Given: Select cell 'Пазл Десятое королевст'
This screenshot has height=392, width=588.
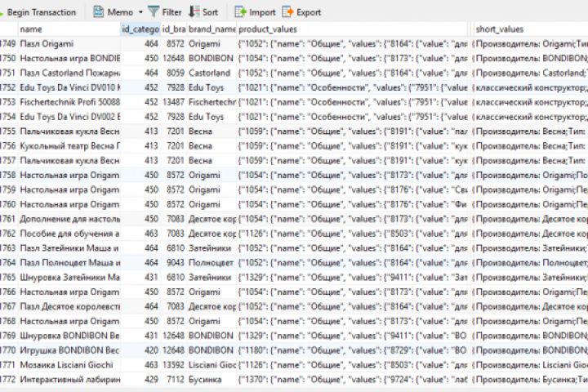Looking at the screenshot, I should click(69, 306).
